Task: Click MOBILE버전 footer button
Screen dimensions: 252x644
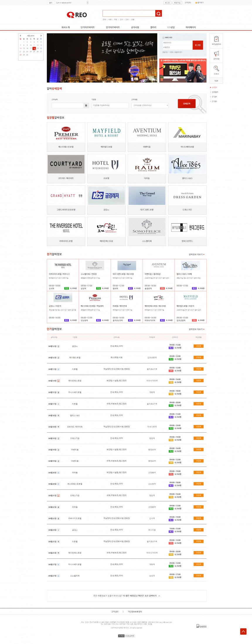Action: (130, 636)
